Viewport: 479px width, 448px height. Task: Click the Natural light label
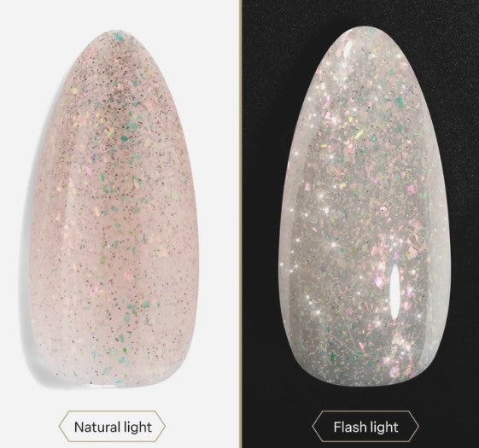[x=112, y=427]
